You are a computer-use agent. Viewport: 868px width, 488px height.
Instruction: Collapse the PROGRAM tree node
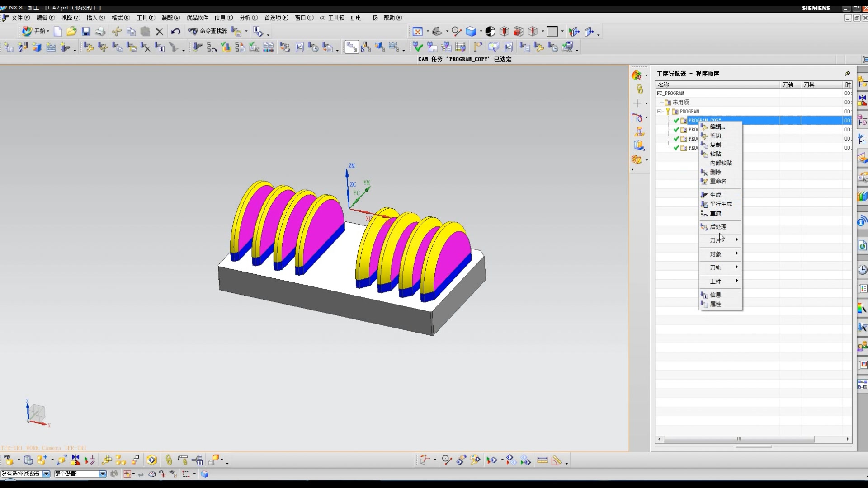(x=660, y=111)
